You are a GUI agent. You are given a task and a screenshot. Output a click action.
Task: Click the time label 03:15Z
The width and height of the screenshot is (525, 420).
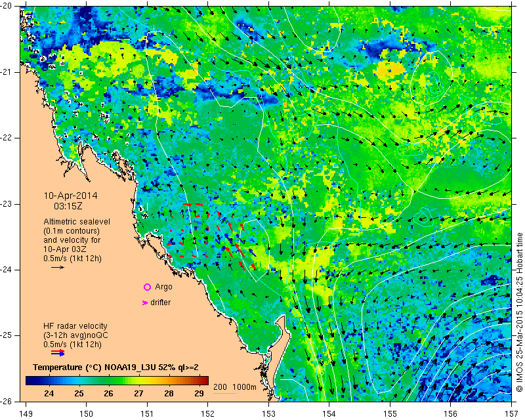(68, 206)
